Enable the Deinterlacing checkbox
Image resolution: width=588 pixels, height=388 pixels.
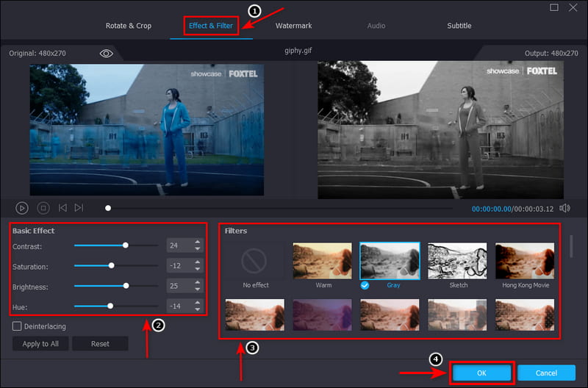click(17, 326)
